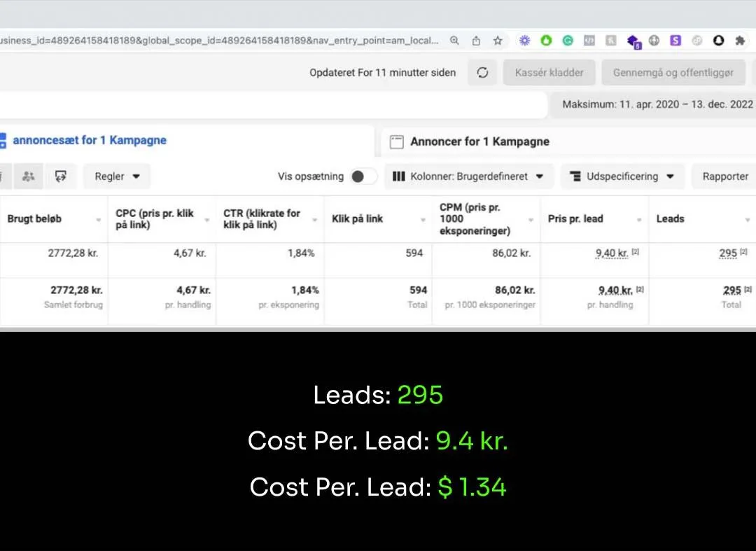Click the pr. eksponering label under 1,84%
The height and width of the screenshot is (551, 756).
click(289, 305)
